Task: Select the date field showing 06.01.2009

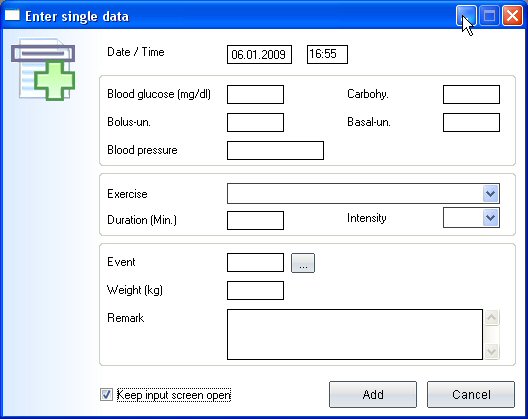Action: [259, 55]
